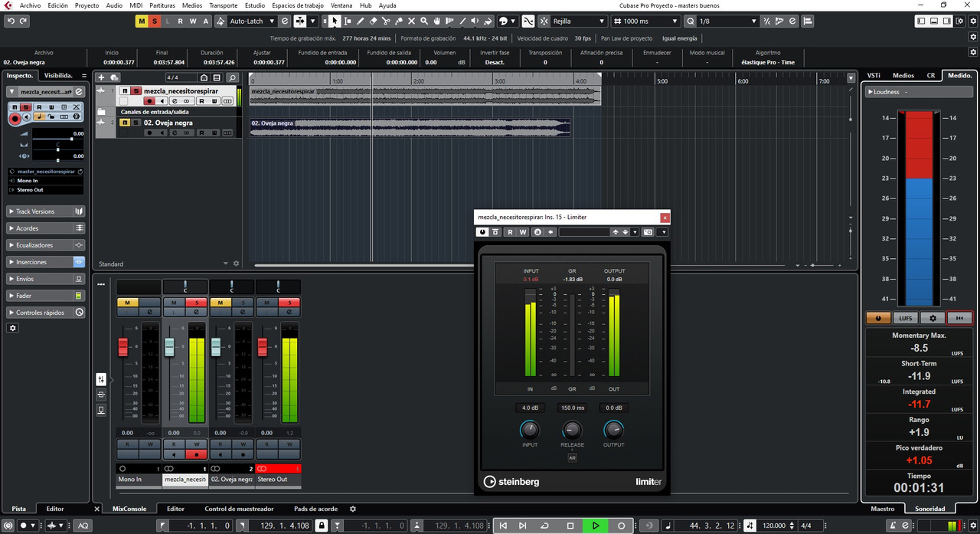Open the Archivo menu

(x=30, y=5)
